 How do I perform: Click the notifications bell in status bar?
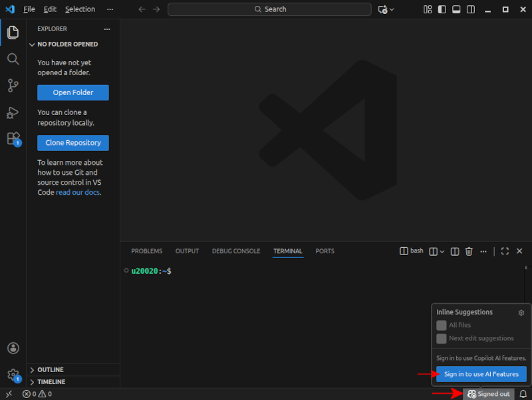pyautogui.click(x=523, y=394)
